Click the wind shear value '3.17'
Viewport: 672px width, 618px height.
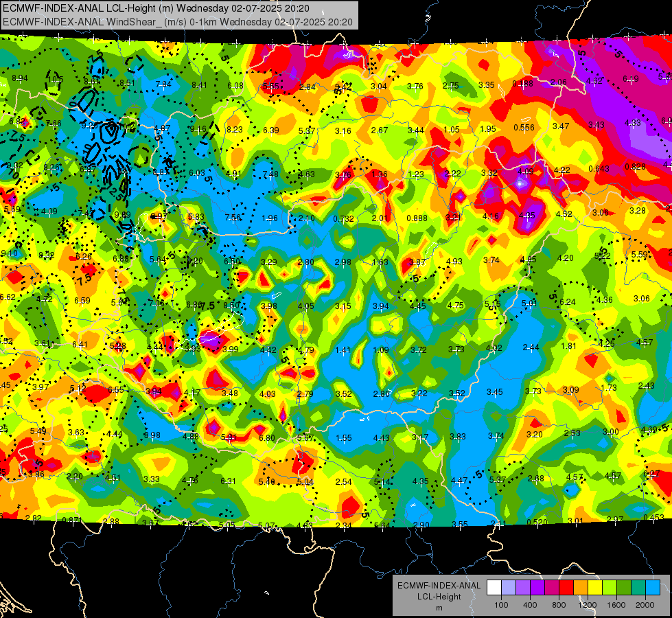point(420,437)
